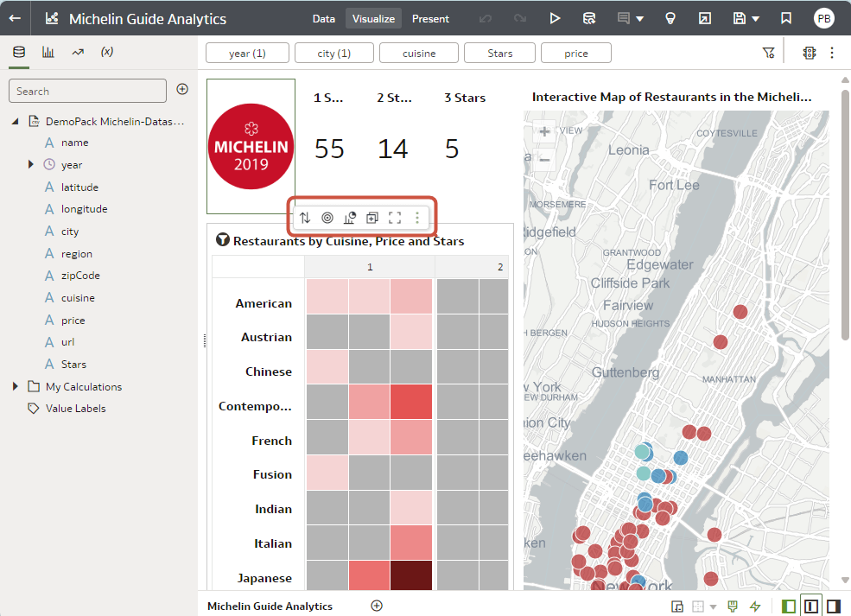Click the back arrow to leave the workbook
851x616 pixels.
15,18
